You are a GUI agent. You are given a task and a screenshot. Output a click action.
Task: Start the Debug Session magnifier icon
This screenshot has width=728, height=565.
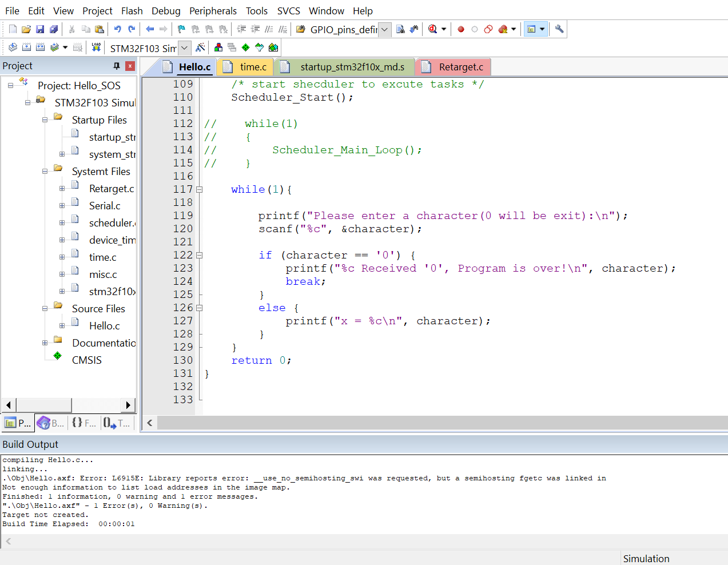pyautogui.click(x=433, y=29)
